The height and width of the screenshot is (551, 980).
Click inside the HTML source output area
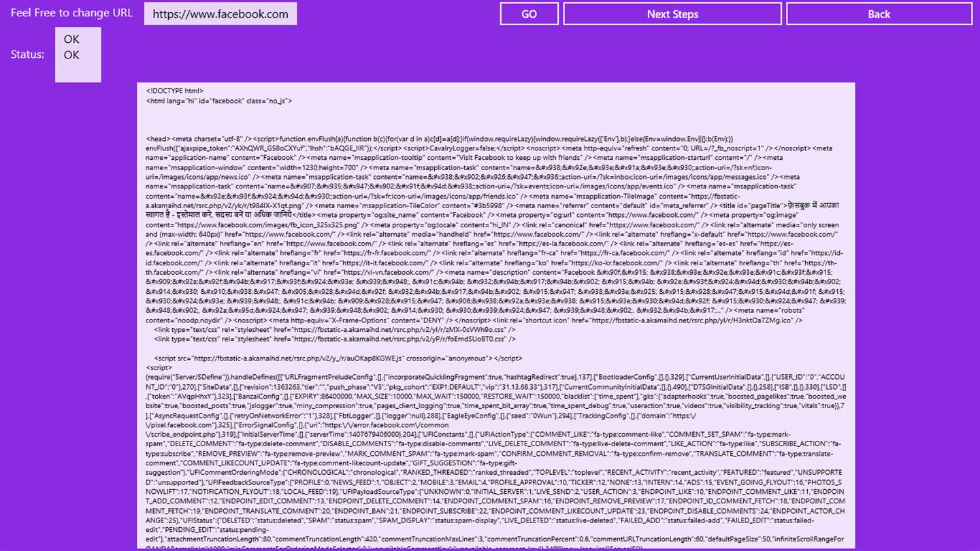pos(496,316)
